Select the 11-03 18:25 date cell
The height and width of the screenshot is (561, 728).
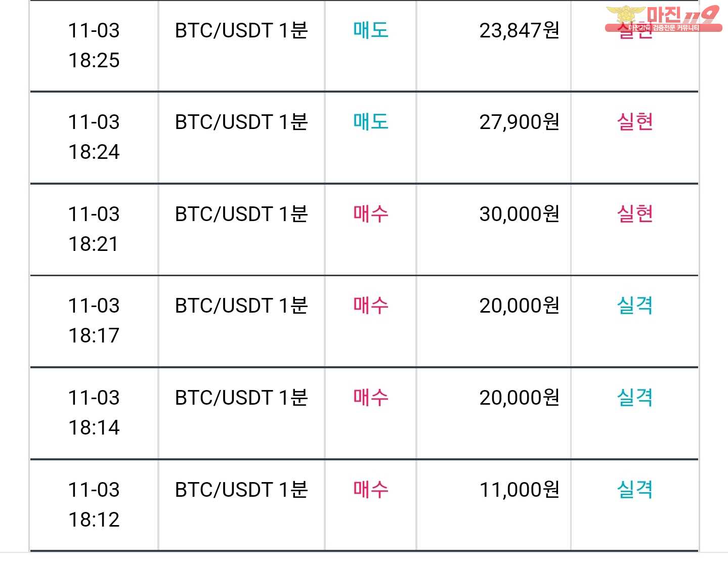point(94,46)
